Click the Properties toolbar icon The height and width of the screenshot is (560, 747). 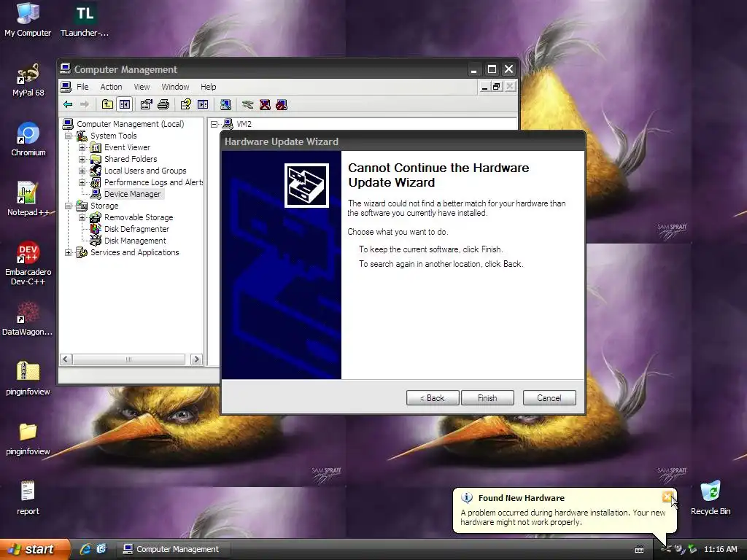(x=146, y=104)
